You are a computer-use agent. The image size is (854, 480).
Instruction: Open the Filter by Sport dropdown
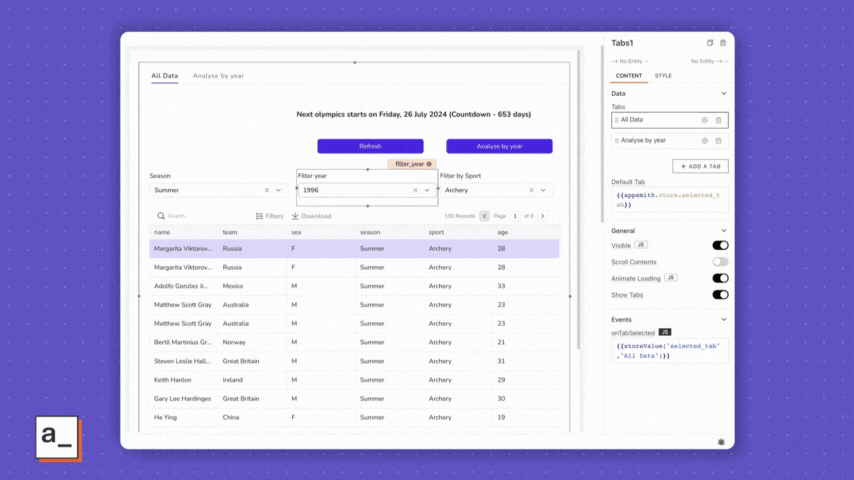[543, 190]
